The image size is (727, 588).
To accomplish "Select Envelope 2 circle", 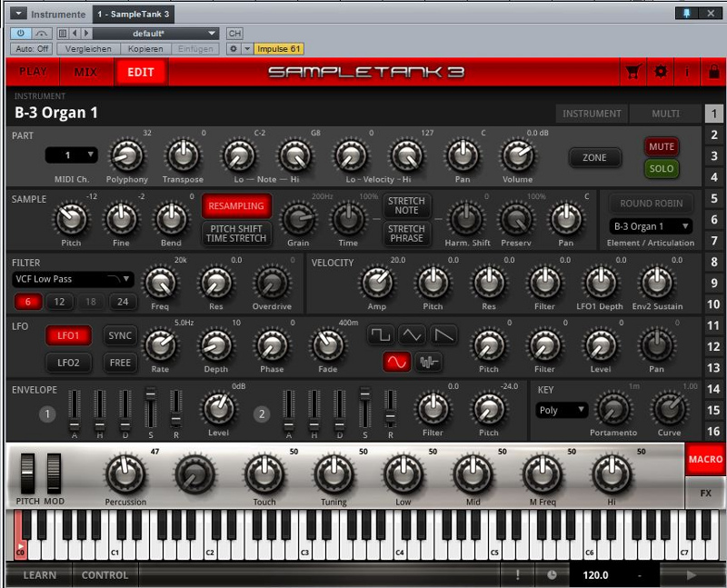I will 262,414.
